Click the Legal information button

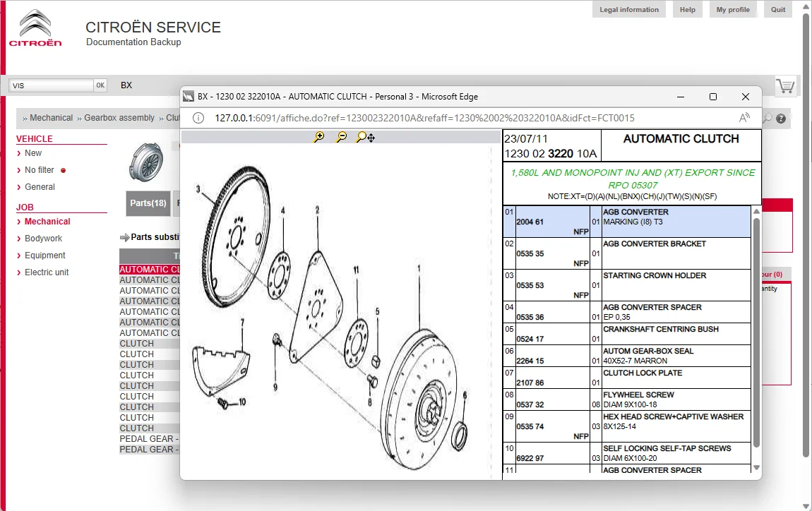[x=628, y=10]
